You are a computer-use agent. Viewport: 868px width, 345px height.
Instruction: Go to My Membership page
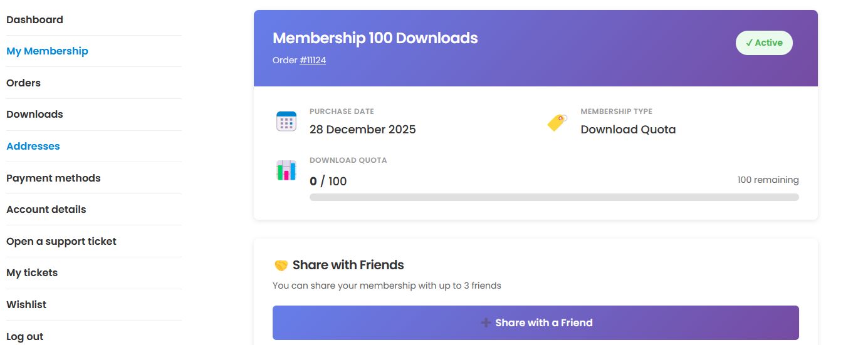click(x=47, y=51)
